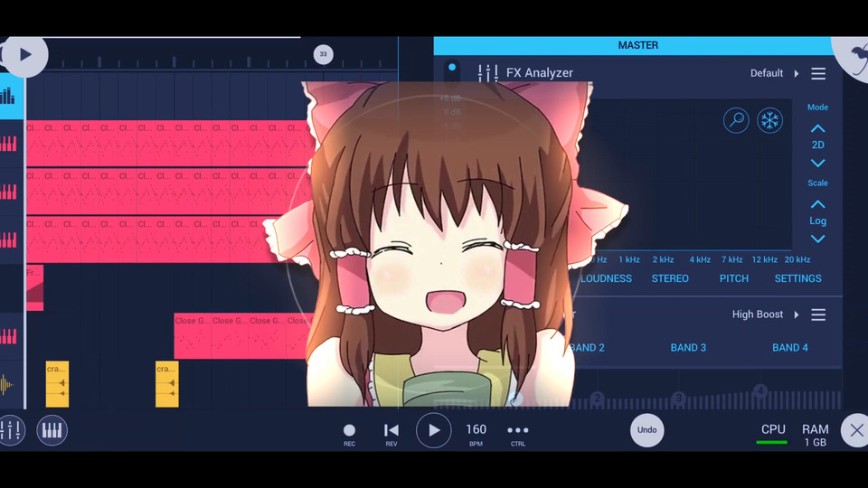This screenshot has width=868, height=488.
Task: Open the FX Analyzer hamburger menu
Action: pyautogui.click(x=818, y=73)
